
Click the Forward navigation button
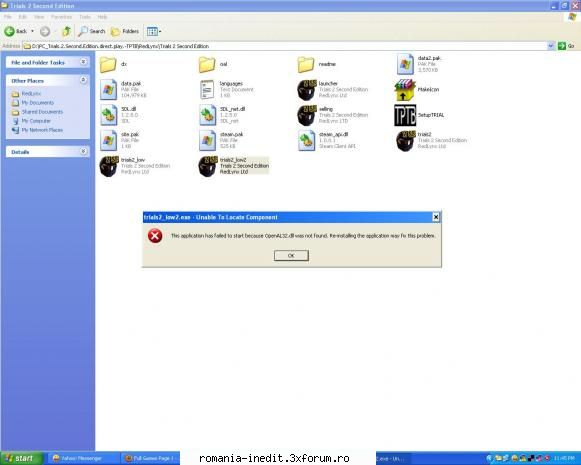[45, 31]
